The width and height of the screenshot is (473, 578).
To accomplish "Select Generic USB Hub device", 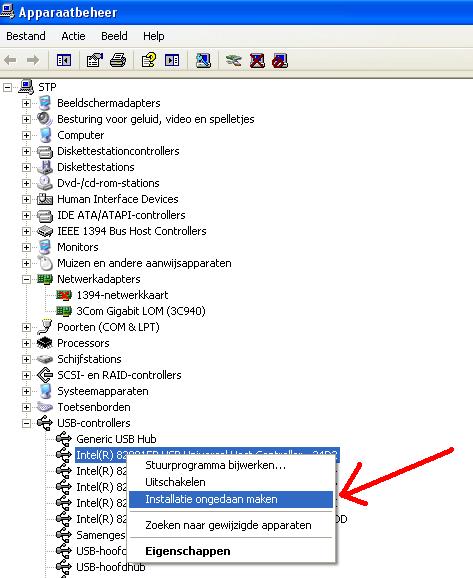I will [116, 439].
